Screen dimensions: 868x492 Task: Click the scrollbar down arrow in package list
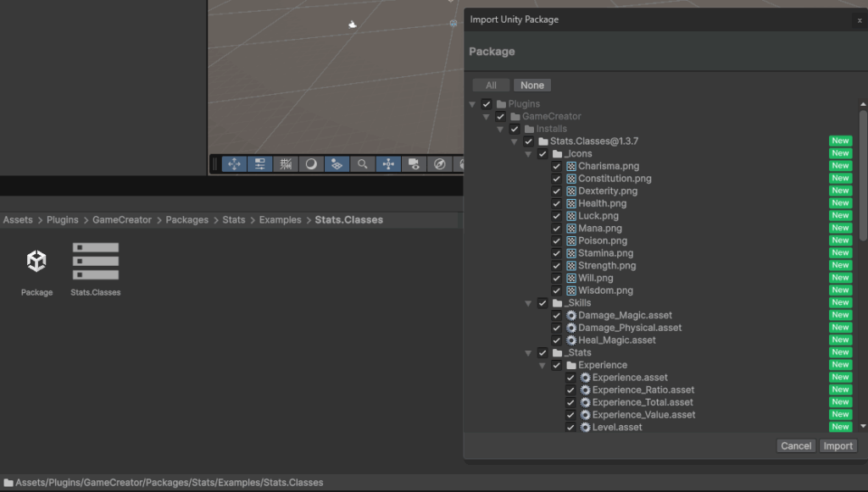tap(863, 426)
